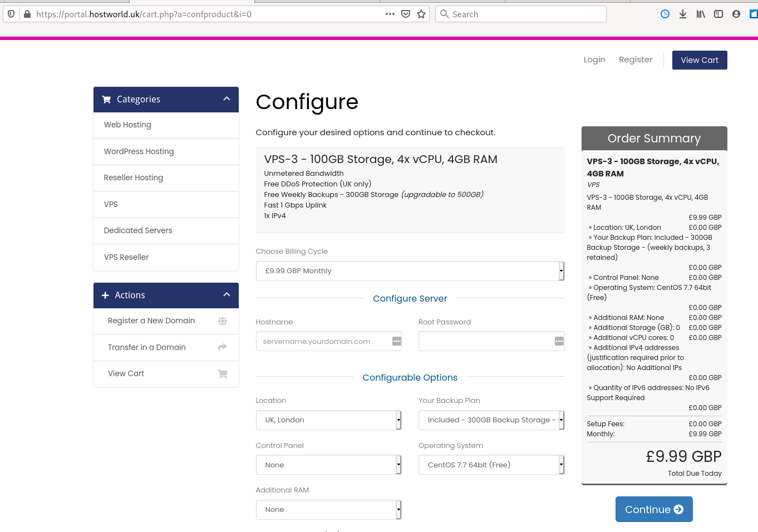Click the page actions ellipsis icon
The image size is (758, 532).
click(x=390, y=14)
